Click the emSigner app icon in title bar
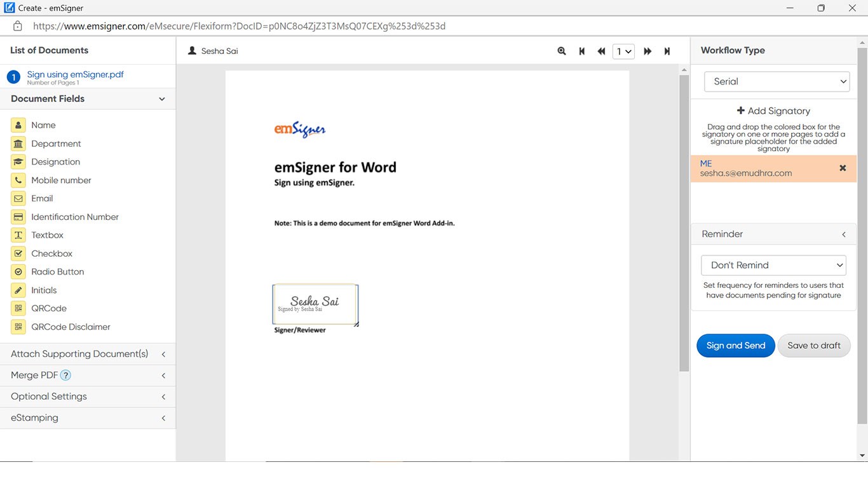This screenshot has height=488, width=868. (9, 8)
